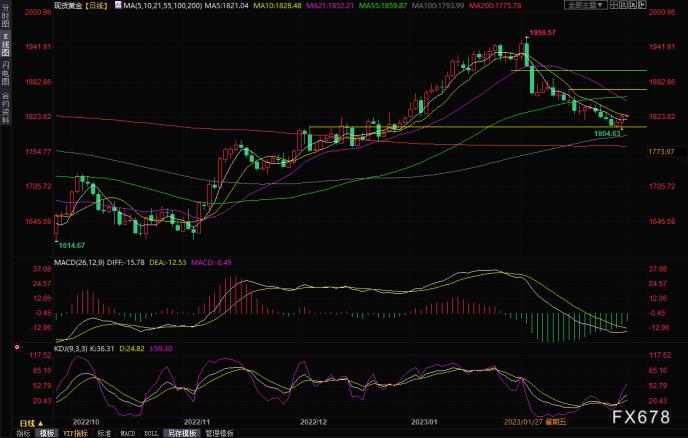Click the MA100:1793.99 value
This screenshot has height=438, width=688.
(x=437, y=6)
